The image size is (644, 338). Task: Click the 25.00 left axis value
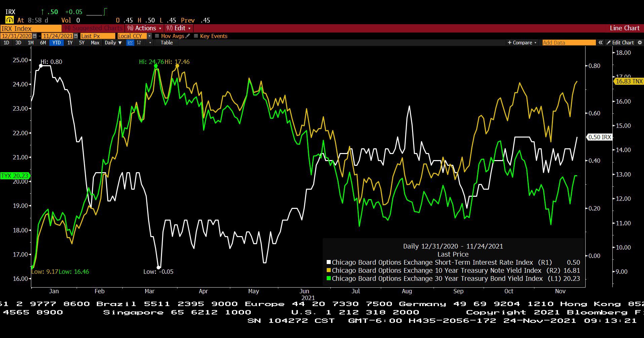click(x=20, y=60)
